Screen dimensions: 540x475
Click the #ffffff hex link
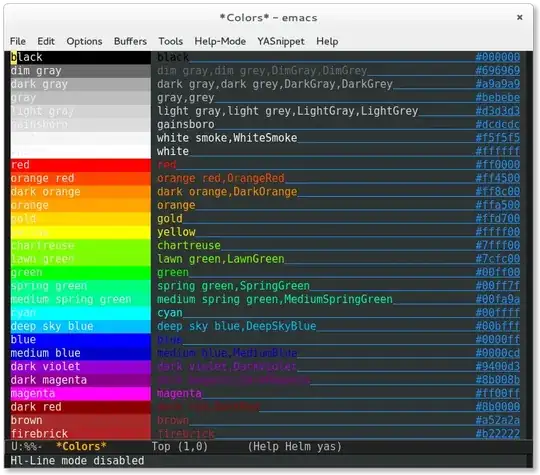pos(498,151)
